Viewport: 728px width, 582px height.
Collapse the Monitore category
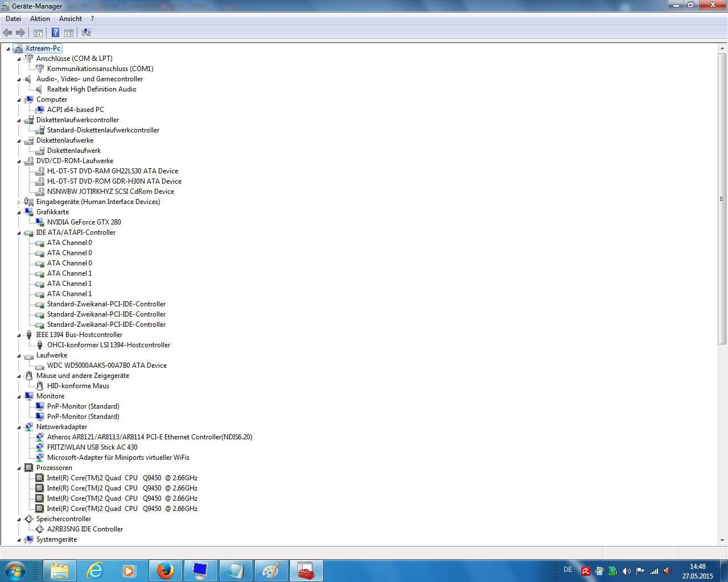19,397
